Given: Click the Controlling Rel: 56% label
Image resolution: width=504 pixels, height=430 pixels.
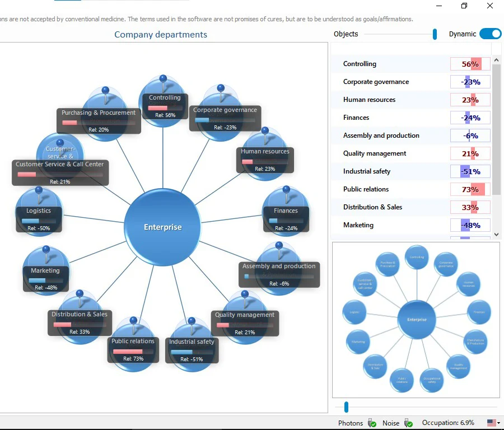Looking at the screenshot, I should pyautogui.click(x=165, y=106).
